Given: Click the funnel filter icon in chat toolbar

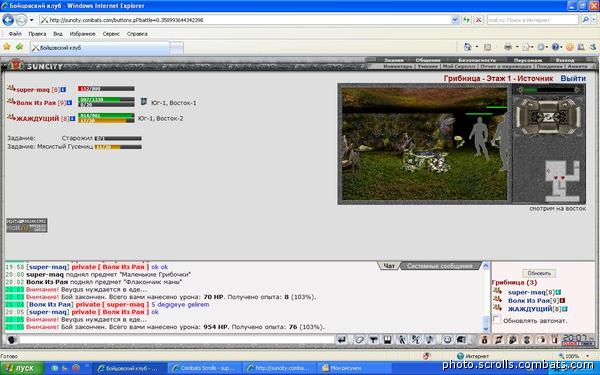Looking at the screenshot, I should coord(373,339).
